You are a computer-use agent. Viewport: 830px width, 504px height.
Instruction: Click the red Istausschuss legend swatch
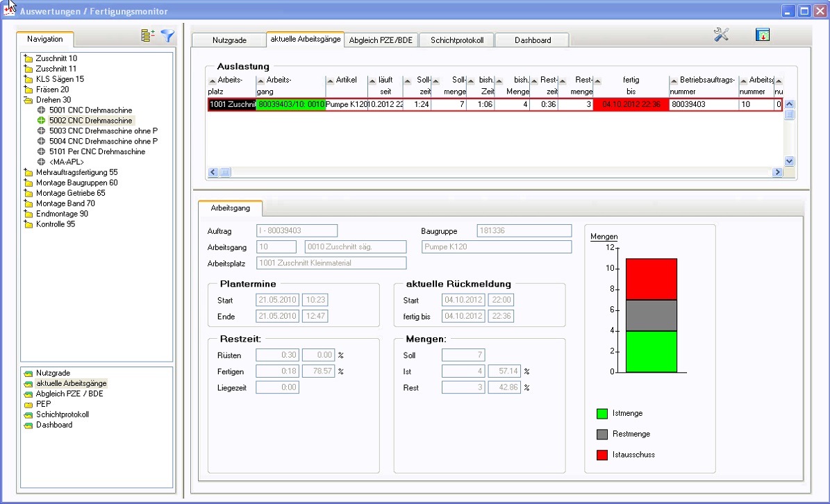(602, 455)
